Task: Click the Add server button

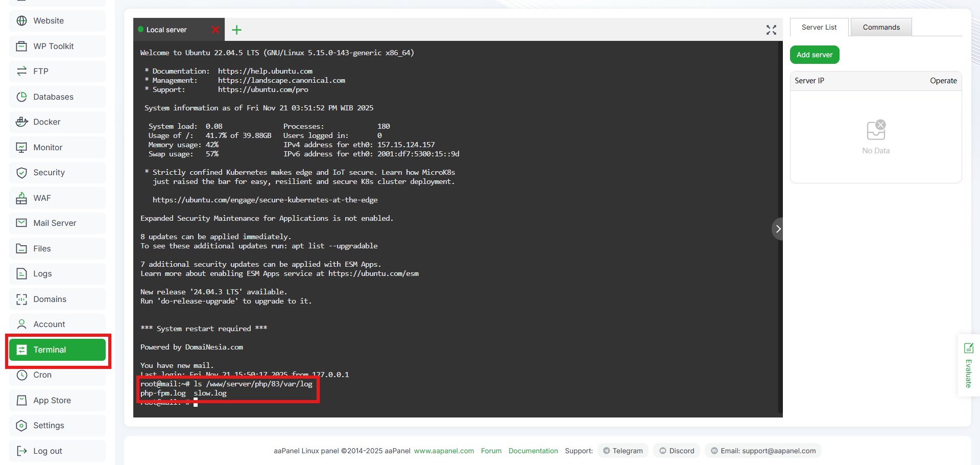Action: [815, 55]
